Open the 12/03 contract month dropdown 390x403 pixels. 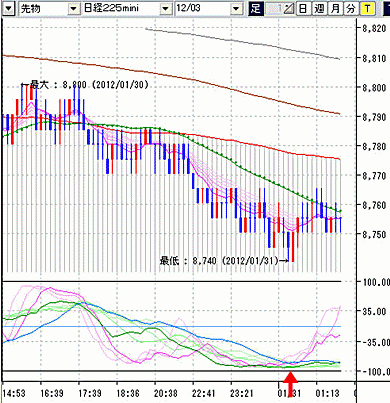[236, 9]
